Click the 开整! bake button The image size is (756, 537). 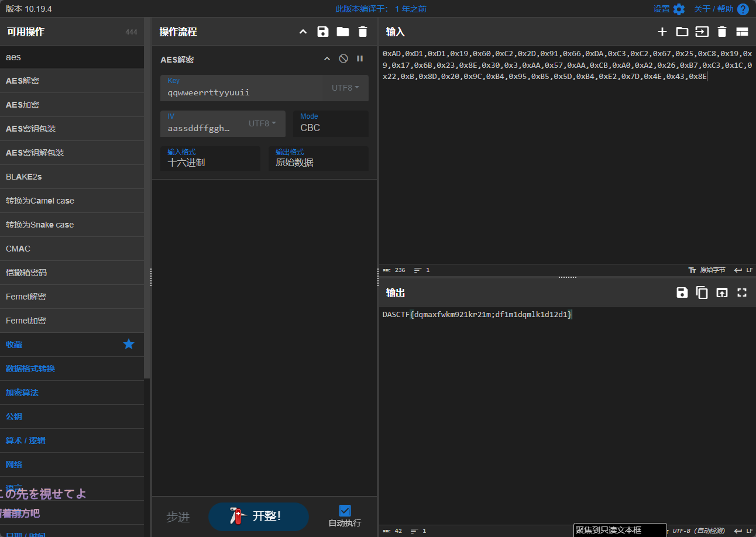(258, 516)
